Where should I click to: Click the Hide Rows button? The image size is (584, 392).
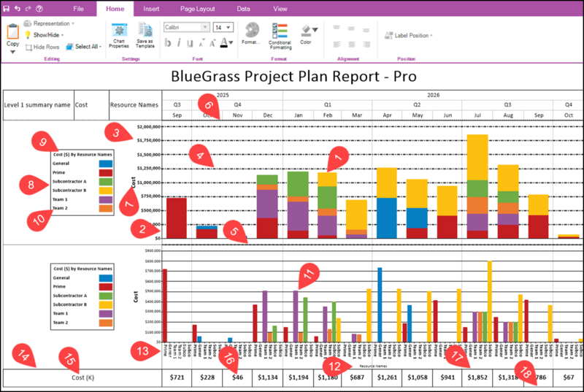42,47
